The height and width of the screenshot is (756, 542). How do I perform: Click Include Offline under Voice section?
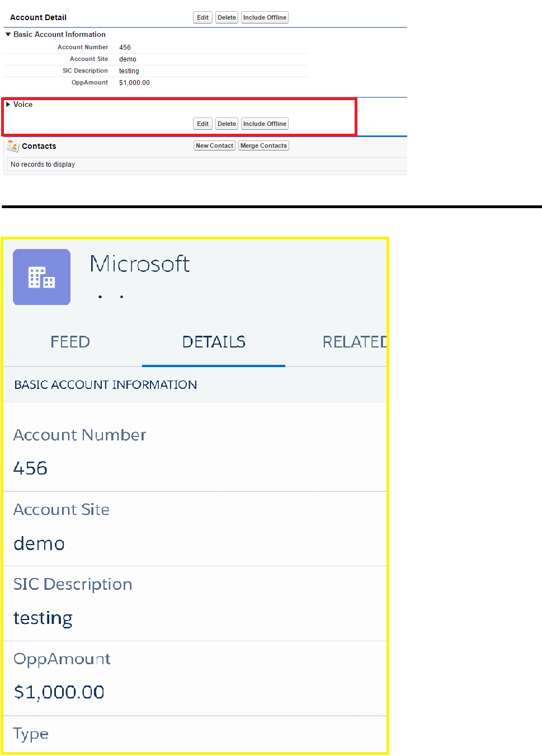click(x=265, y=124)
